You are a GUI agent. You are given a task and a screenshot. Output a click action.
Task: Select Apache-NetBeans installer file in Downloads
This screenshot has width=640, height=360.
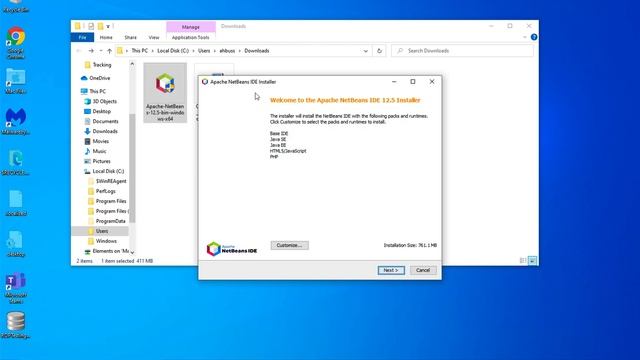point(165,93)
